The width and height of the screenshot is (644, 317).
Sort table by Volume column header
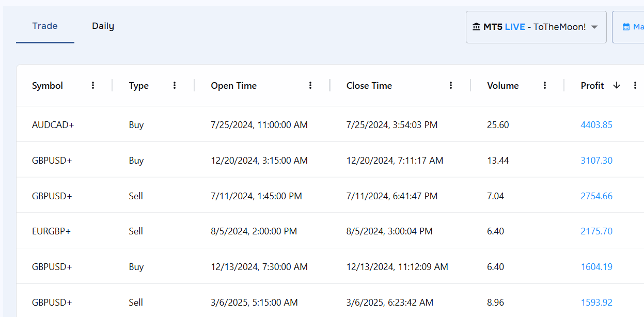[x=502, y=86]
